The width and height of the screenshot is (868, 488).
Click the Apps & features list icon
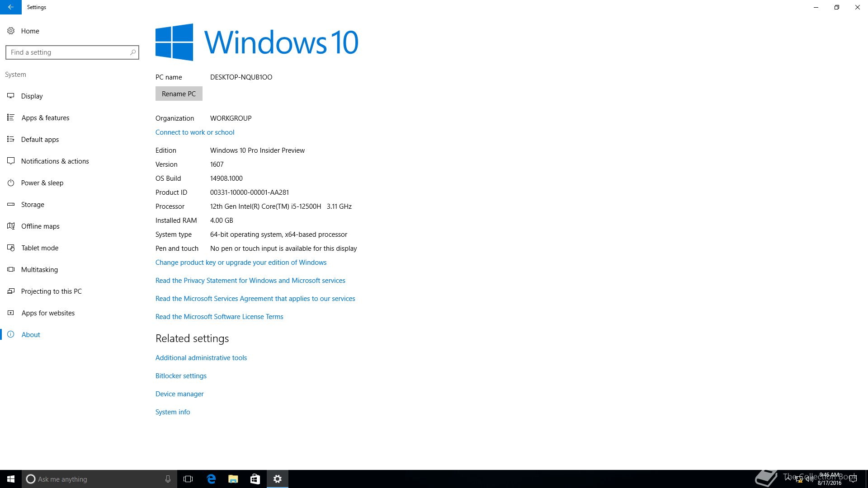coord(10,117)
